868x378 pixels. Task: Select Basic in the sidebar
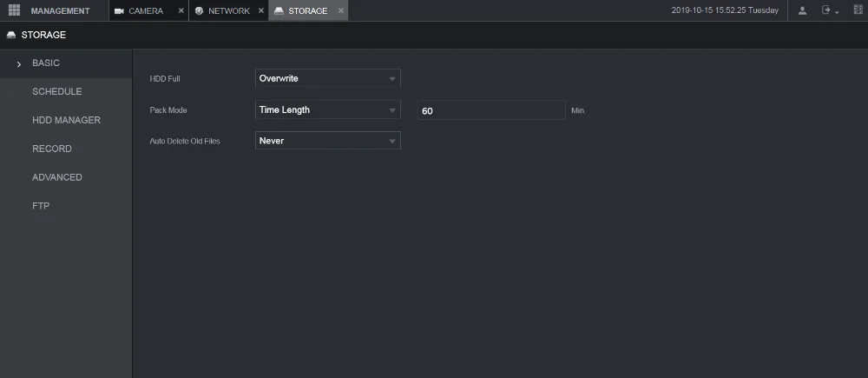(x=66, y=63)
